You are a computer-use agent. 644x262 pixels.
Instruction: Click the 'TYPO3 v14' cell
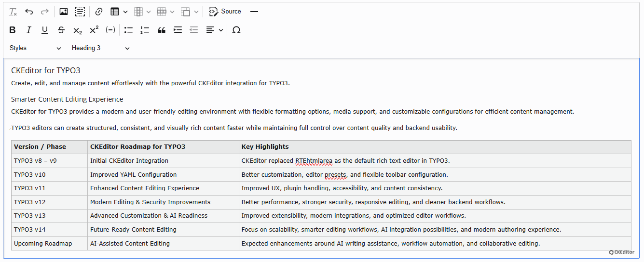50,229
